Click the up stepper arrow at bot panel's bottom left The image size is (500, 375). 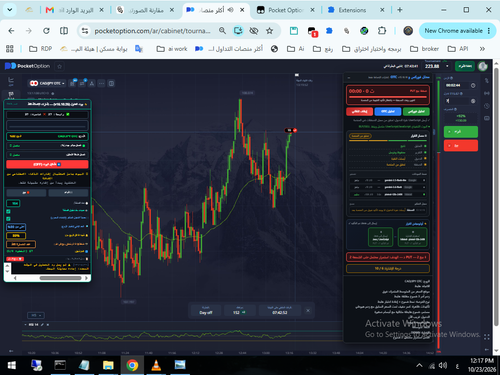point(7,266)
